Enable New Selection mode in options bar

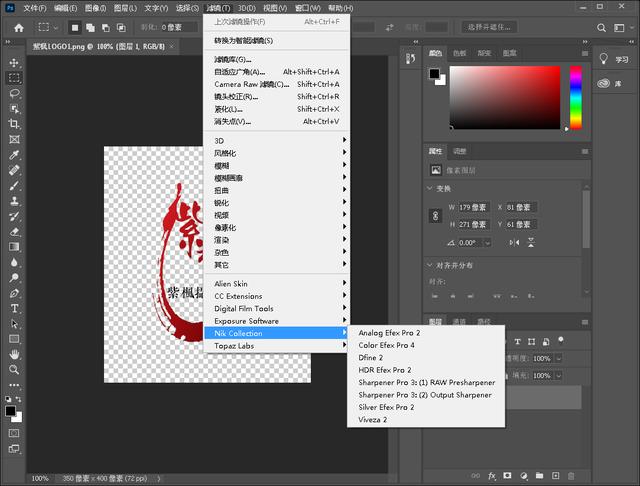click(x=75, y=28)
